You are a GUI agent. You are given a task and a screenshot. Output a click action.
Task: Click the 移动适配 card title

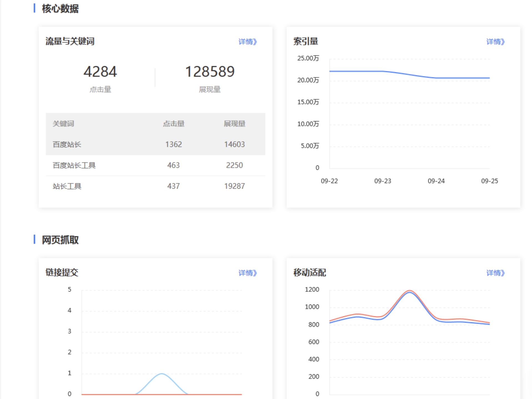310,273
